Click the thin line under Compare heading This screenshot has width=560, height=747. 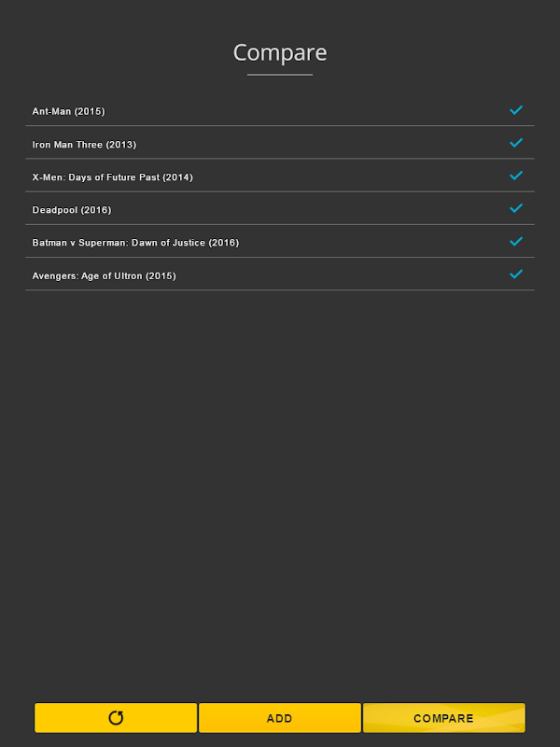click(x=280, y=75)
